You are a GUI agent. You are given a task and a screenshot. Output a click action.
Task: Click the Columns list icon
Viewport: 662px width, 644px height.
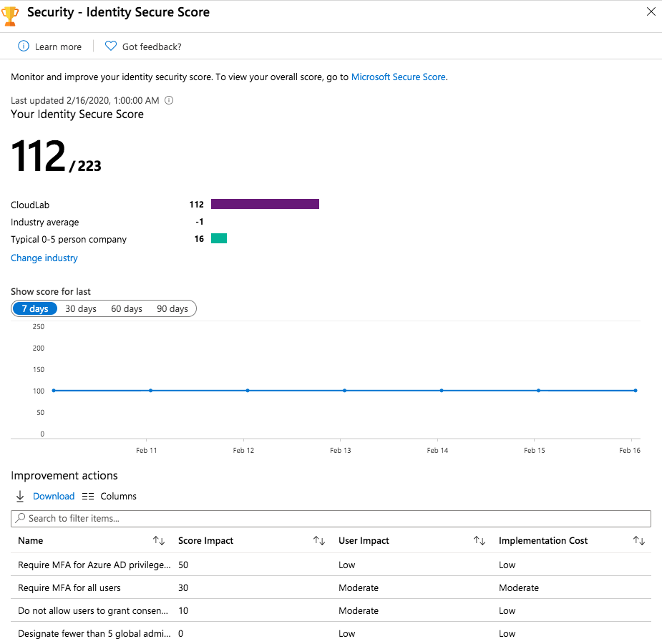tap(88, 497)
